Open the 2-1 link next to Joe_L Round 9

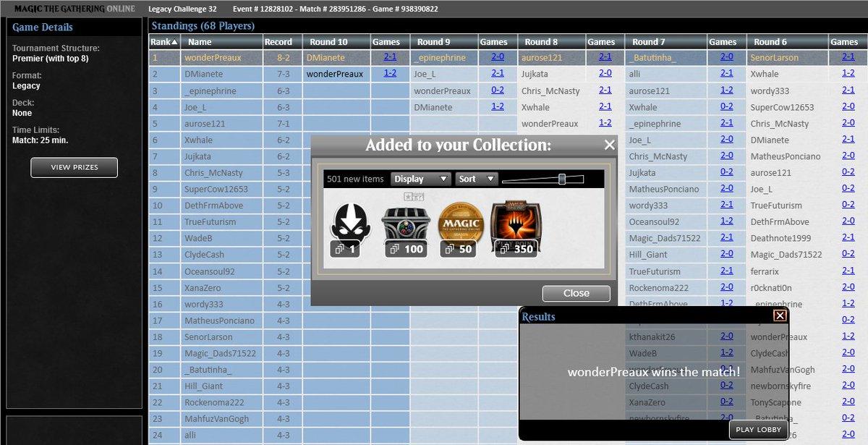pyautogui.click(x=498, y=73)
